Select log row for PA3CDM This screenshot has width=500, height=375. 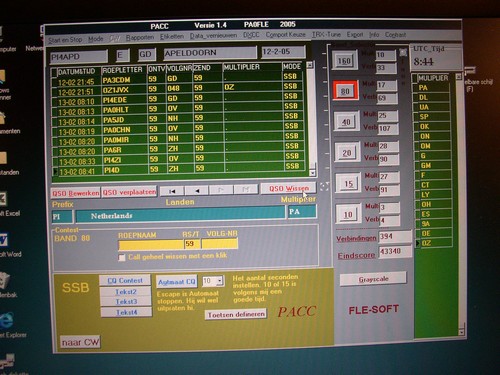click(178, 79)
